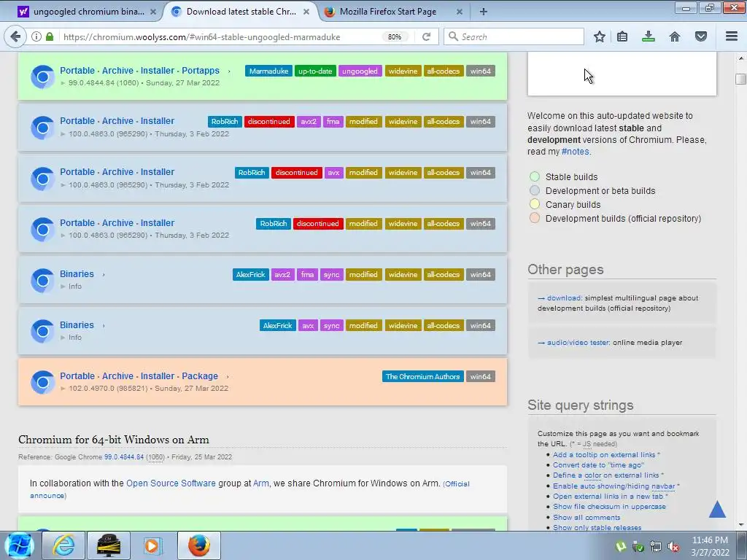Viewport: 747px width, 560px height.
Task: Expand 99.0.4844.84 version details triangle
Action: pyautogui.click(x=63, y=83)
